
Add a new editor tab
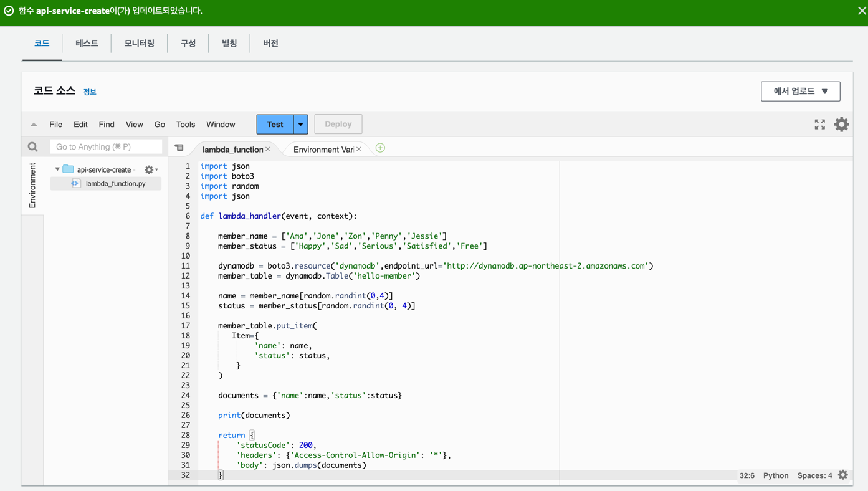click(380, 148)
